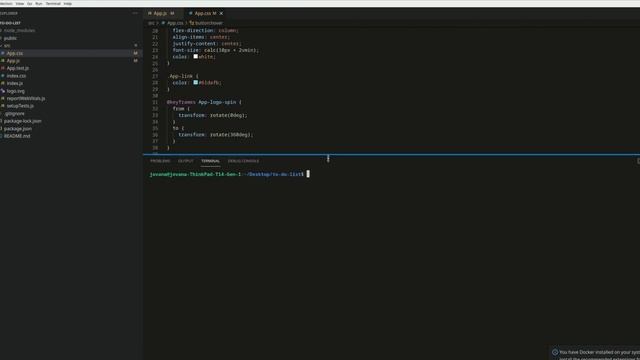
Task: Open README.md in Explorer
Action: (17, 136)
